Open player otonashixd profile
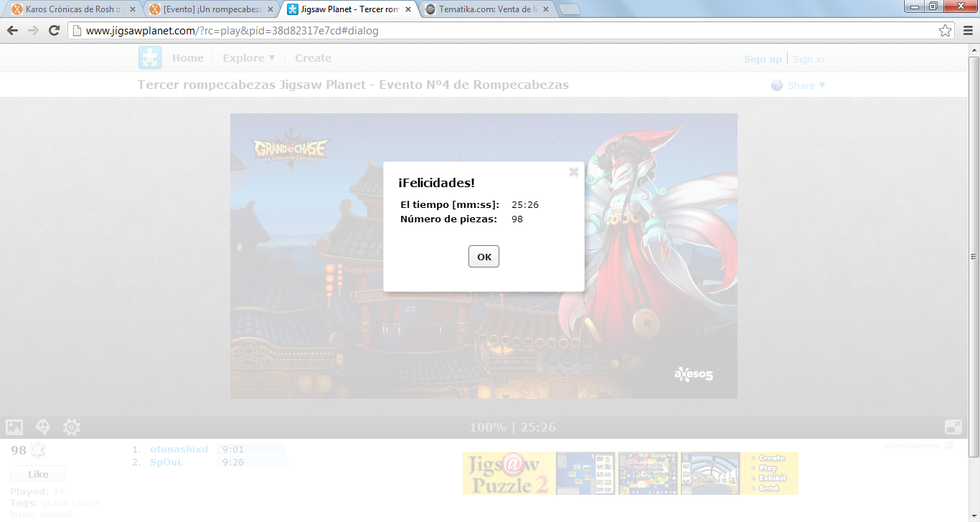The width and height of the screenshot is (980, 522). [x=179, y=449]
